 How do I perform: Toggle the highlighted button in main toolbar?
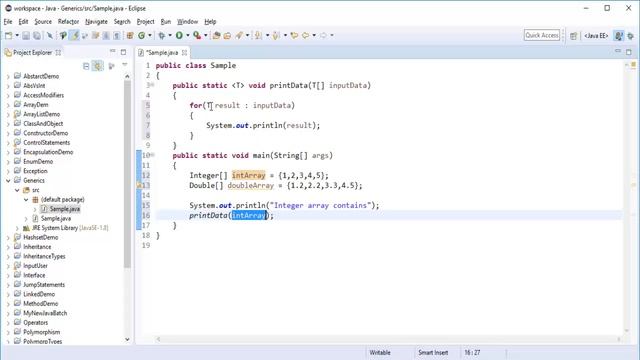tap(75, 36)
